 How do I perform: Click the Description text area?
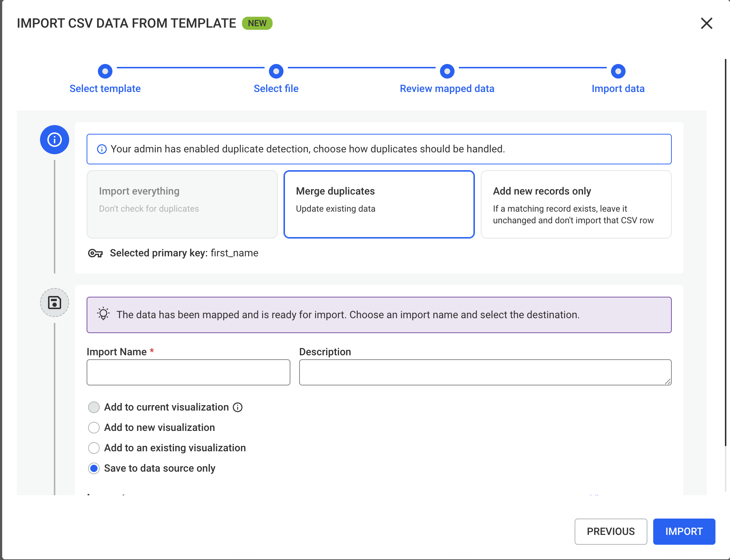tap(485, 372)
